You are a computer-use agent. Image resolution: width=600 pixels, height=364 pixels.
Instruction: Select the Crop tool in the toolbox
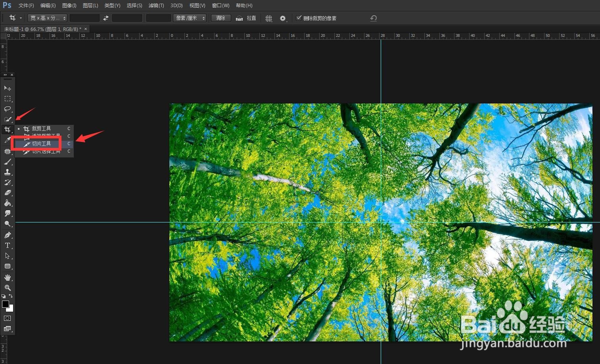7,129
